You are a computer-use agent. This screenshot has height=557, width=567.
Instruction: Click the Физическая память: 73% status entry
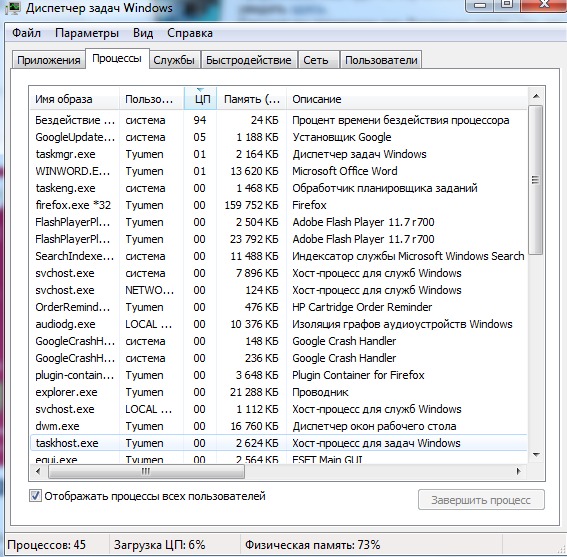point(312,545)
